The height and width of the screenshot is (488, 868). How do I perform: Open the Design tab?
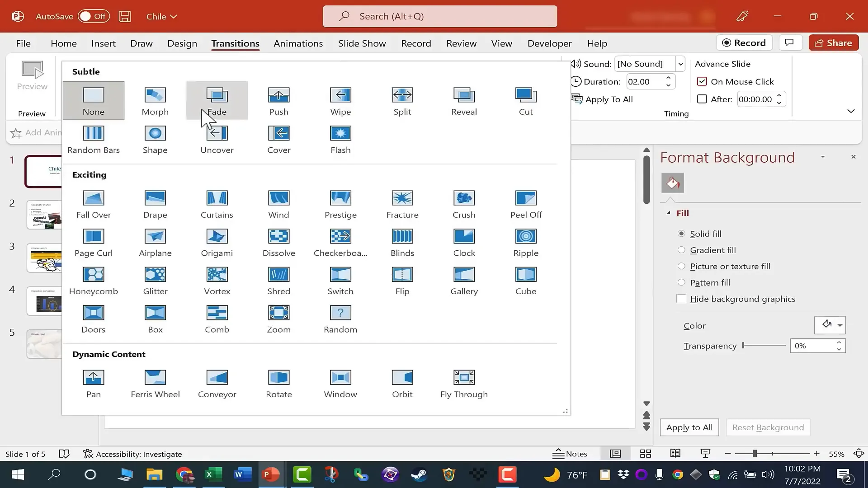[182, 43]
